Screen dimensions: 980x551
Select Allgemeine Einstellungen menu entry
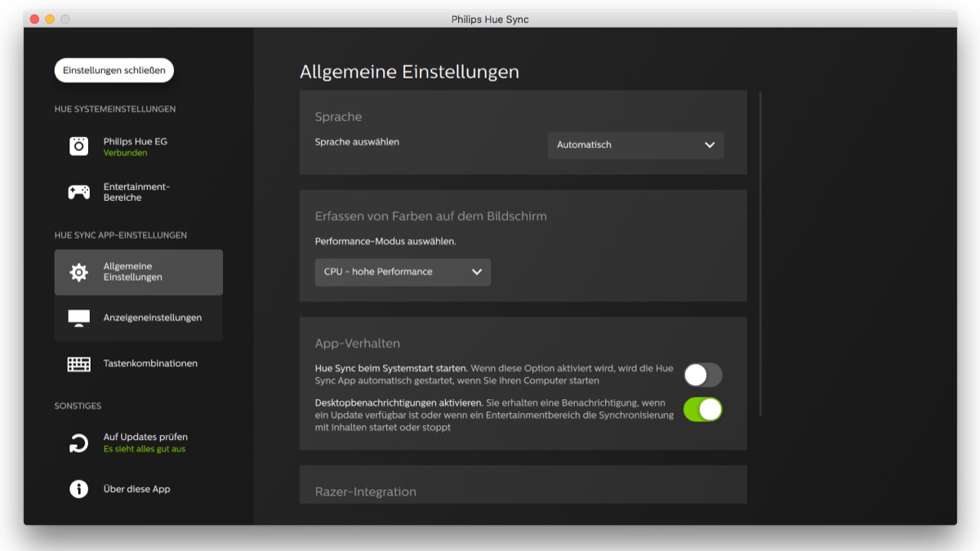tap(138, 272)
